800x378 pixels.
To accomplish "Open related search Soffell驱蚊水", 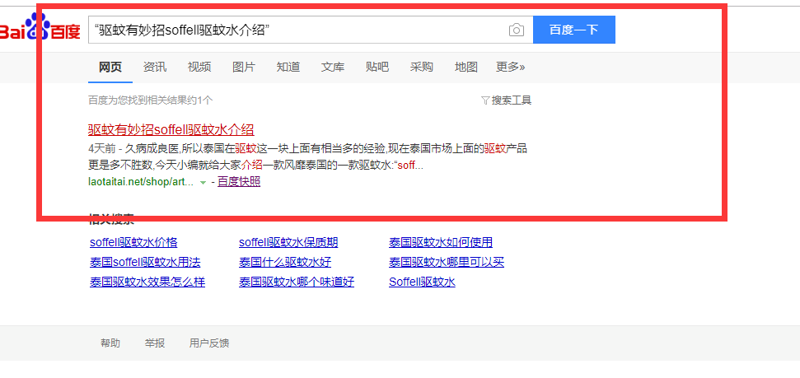I will 422,282.
